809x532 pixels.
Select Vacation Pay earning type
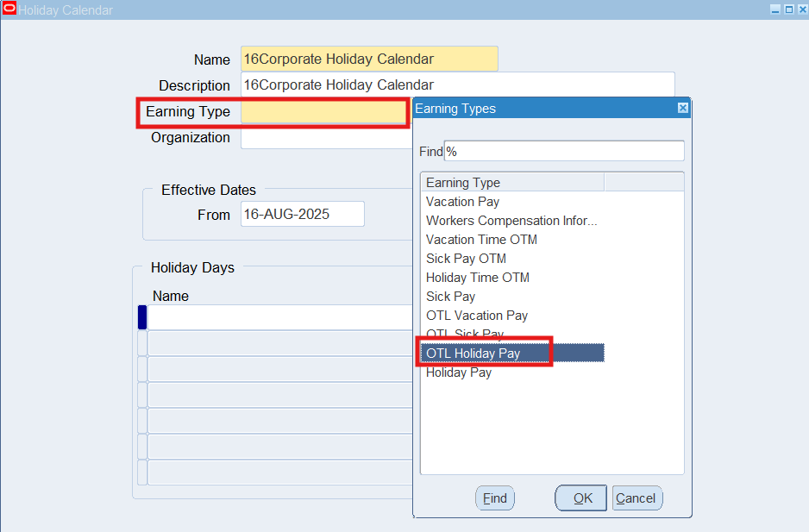(x=462, y=202)
